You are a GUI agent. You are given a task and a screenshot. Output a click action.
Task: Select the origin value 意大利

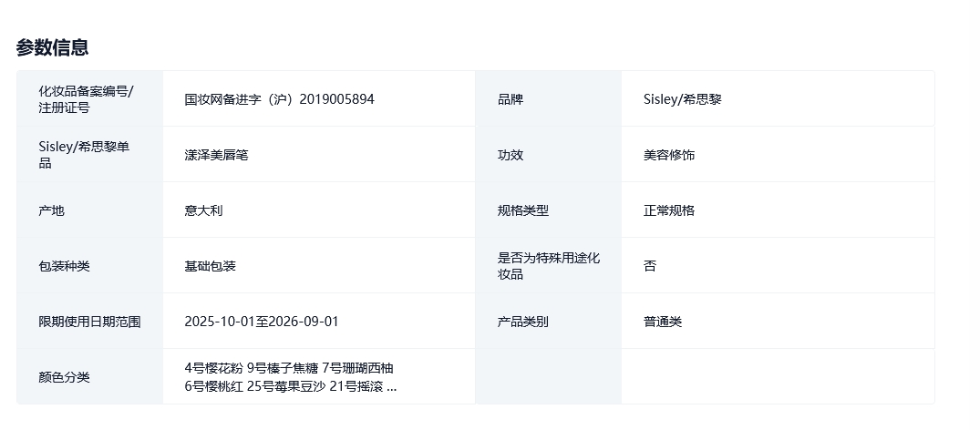point(203,210)
